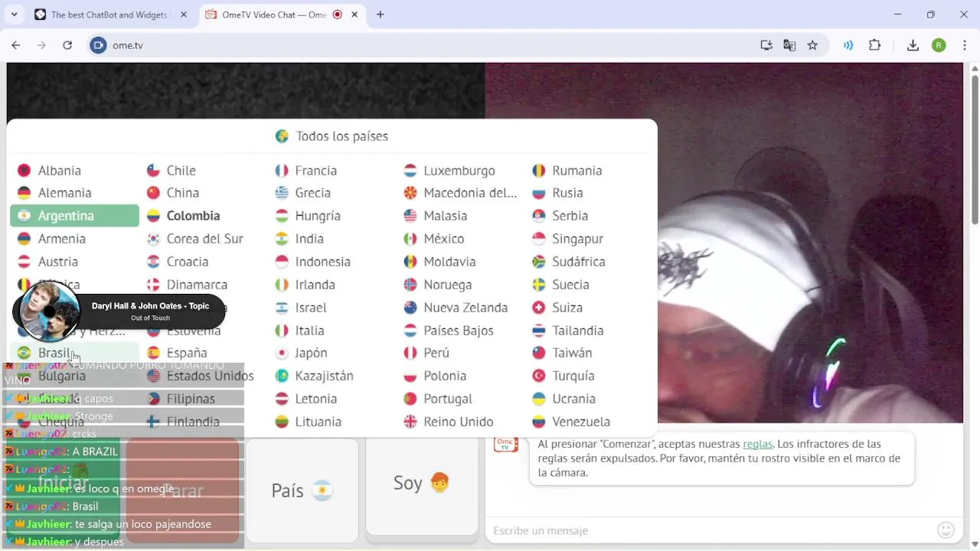Screen dimensions: 980x551
Task: Click the India flag icon
Action: (282, 239)
